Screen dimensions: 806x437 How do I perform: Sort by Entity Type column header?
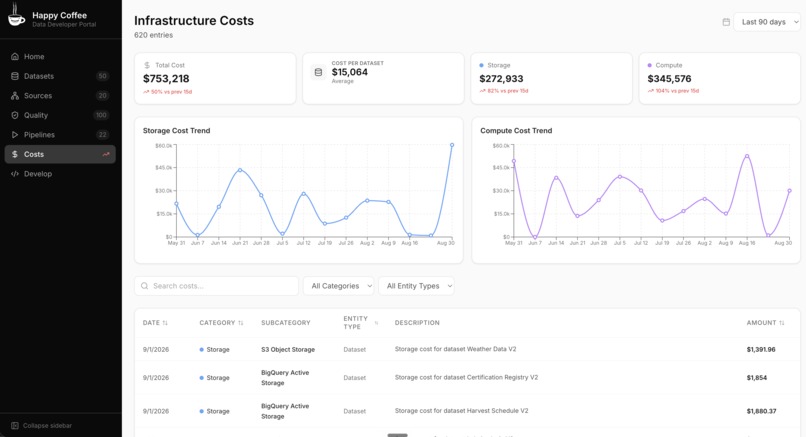(361, 323)
